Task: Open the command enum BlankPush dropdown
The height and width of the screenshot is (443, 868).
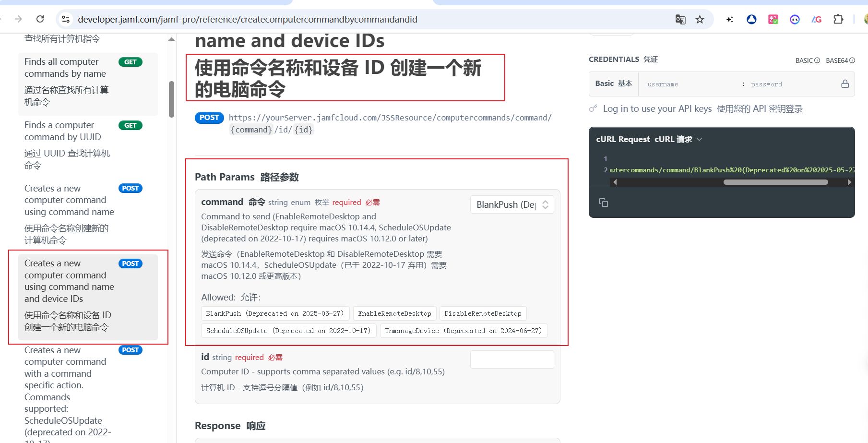Action: [x=512, y=204]
